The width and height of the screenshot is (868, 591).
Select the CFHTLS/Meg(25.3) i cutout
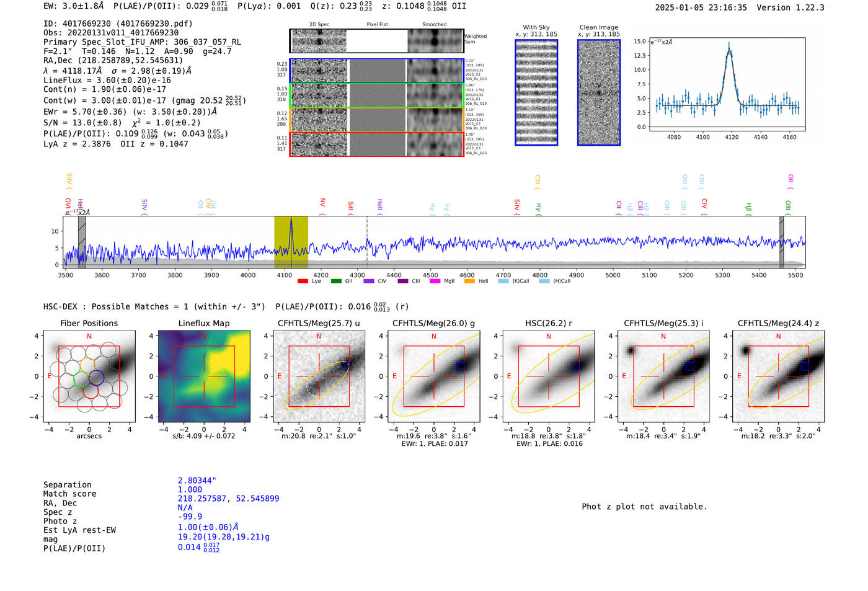pyautogui.click(x=663, y=376)
